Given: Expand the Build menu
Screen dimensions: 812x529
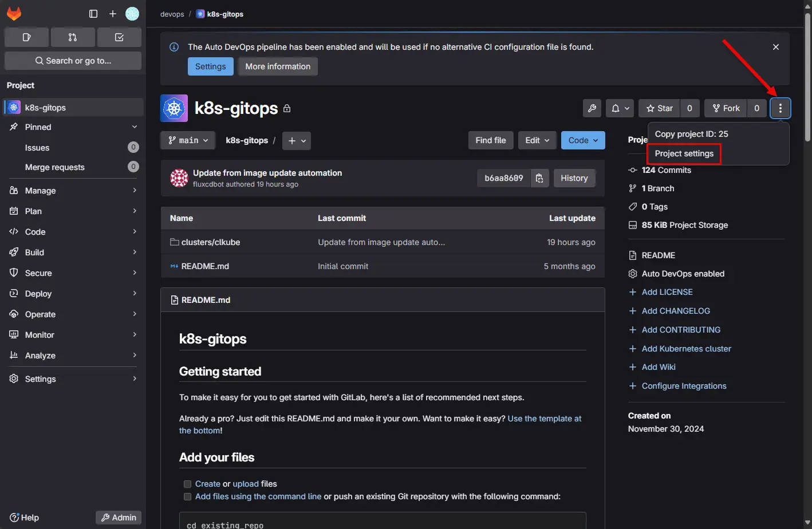Looking at the screenshot, I should point(73,252).
